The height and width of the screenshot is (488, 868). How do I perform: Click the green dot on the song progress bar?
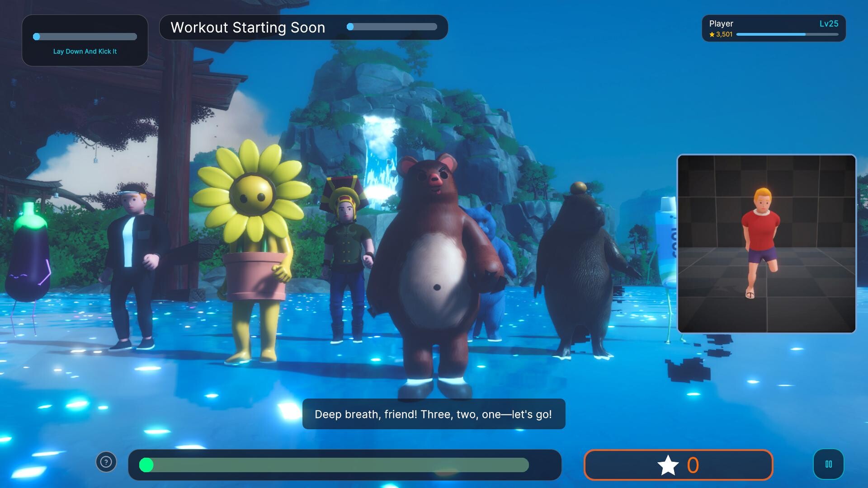point(146,465)
